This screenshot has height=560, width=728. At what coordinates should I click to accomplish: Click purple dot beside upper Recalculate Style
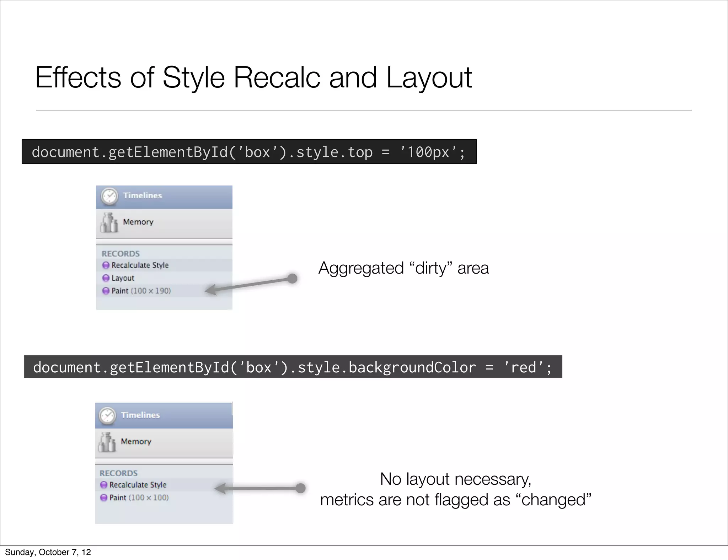(x=106, y=265)
